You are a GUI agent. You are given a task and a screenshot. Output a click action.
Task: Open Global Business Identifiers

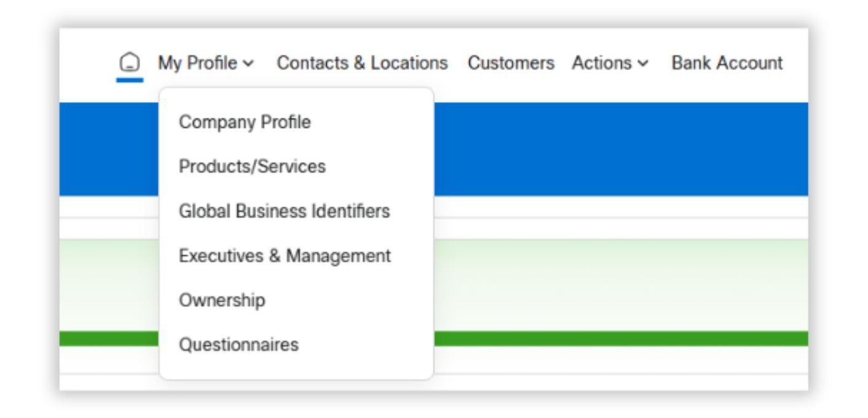coord(284,211)
